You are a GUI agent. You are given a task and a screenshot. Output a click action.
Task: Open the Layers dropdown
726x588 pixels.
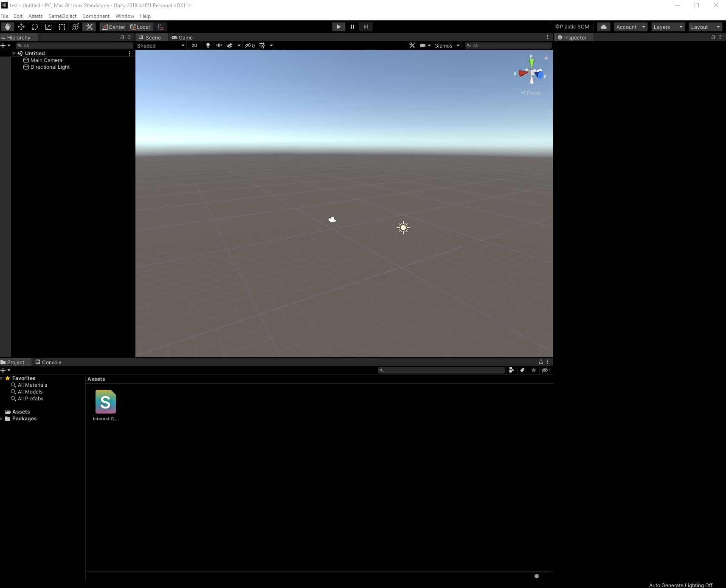(x=667, y=27)
